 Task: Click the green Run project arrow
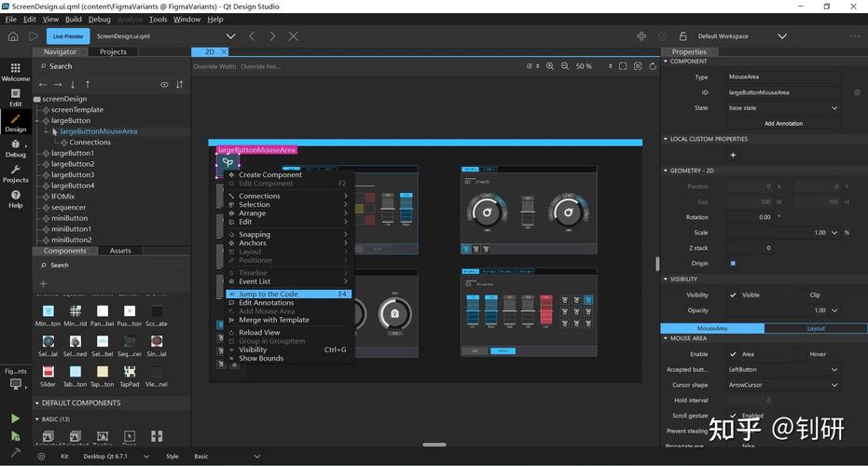pyautogui.click(x=16, y=418)
